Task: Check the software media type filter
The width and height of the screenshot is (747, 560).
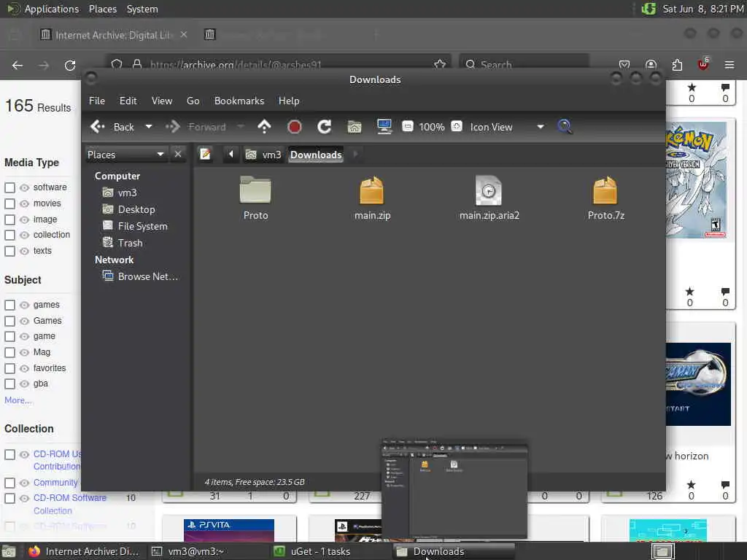Action: [9, 187]
